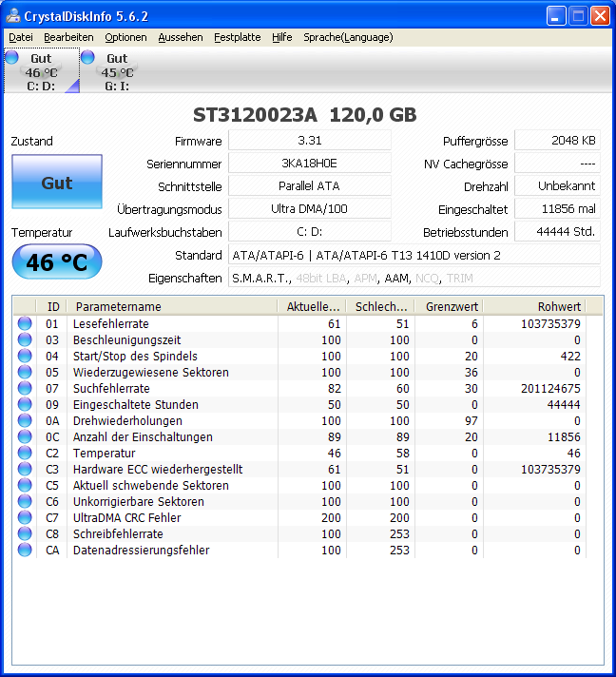This screenshot has width=616, height=677.
Task: Click the status orb for Wiederzugewiesene Sektoren
Action: pos(25,372)
